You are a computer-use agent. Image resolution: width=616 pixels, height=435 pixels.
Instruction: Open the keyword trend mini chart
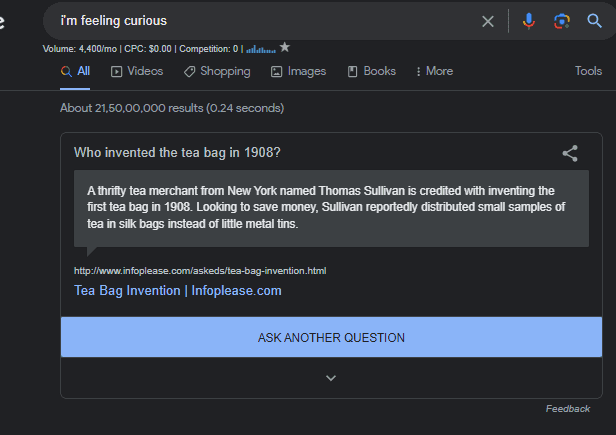click(261, 49)
